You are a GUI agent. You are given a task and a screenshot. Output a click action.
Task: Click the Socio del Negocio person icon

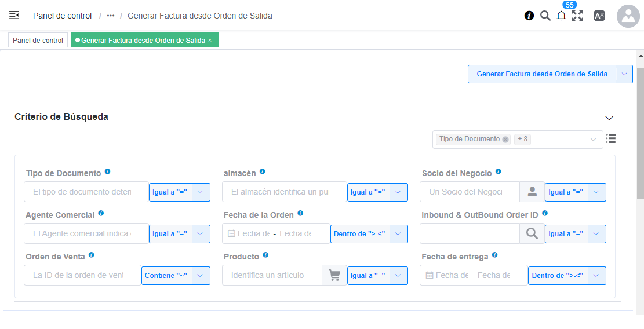532,192
